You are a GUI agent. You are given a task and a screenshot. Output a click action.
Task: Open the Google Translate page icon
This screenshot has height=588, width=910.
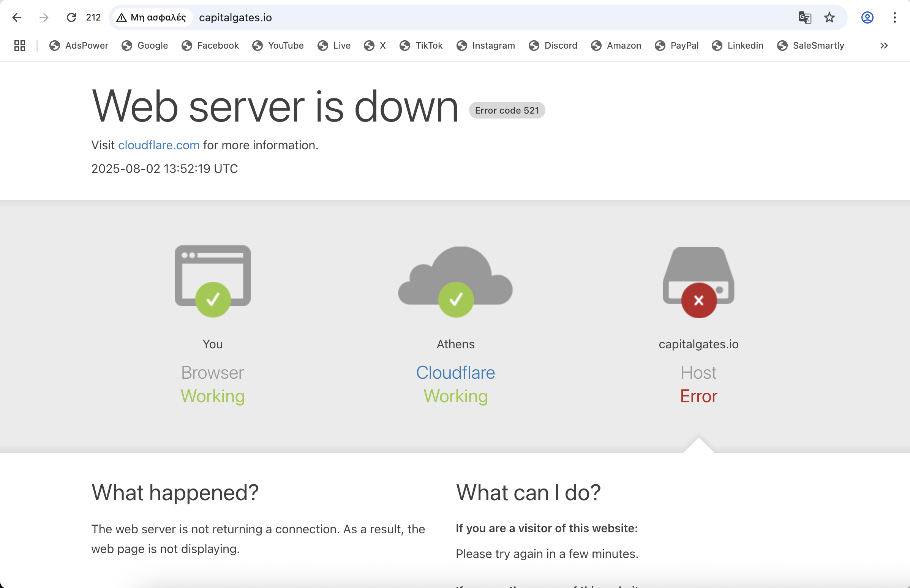pos(805,17)
